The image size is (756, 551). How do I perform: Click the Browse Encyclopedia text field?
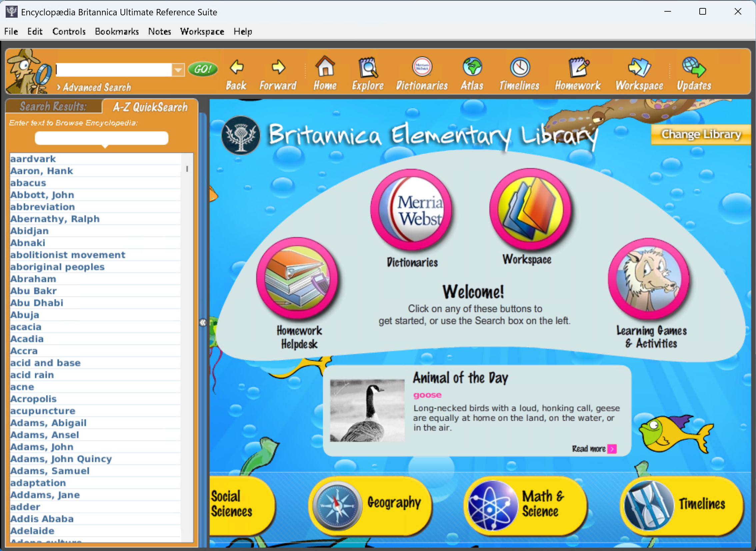point(102,138)
